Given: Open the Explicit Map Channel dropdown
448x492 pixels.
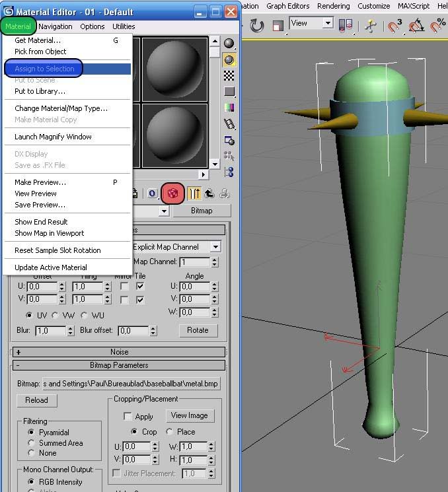Looking at the screenshot, I should [x=215, y=247].
